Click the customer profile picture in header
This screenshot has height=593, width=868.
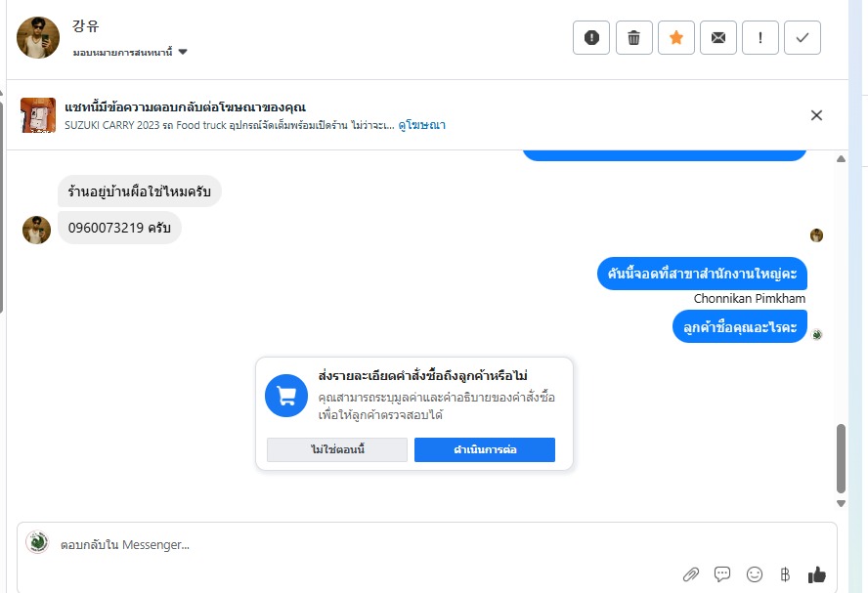coord(38,37)
